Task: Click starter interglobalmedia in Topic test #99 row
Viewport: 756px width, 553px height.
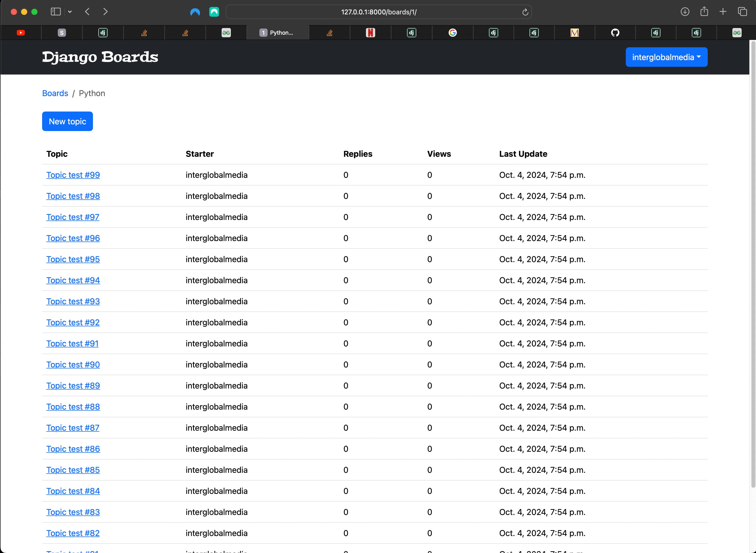Action: tap(216, 175)
